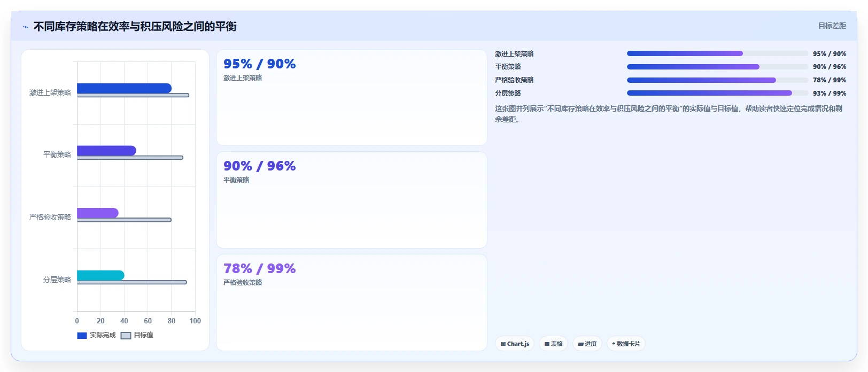Click the 表格 tag

553,344
